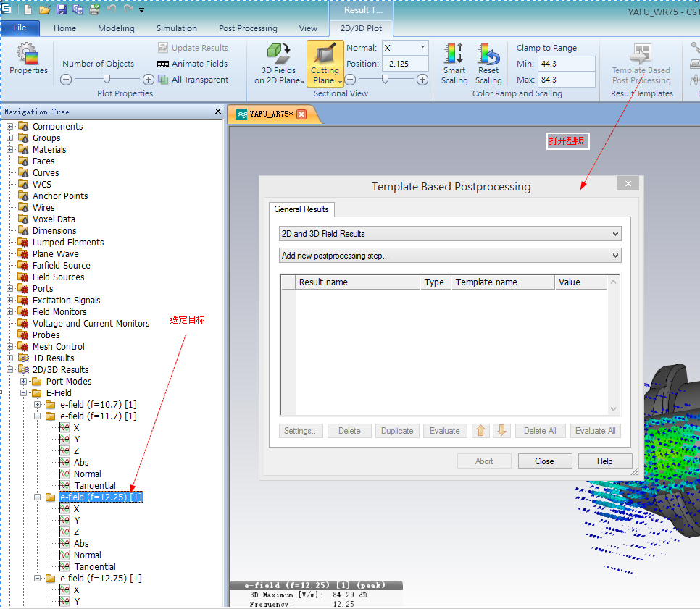The width and height of the screenshot is (700, 609).
Task: Click the Duplicate button
Action: (x=397, y=431)
